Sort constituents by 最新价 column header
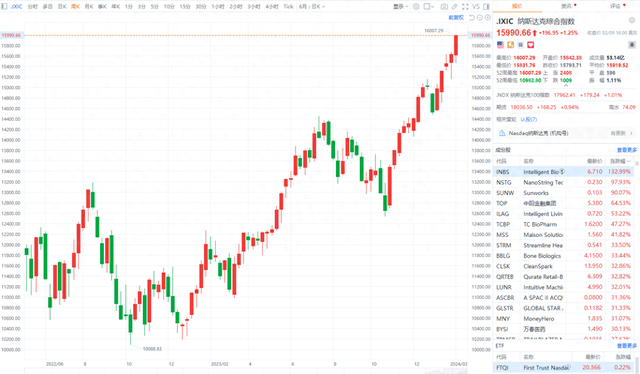The image size is (640, 374). point(595,161)
